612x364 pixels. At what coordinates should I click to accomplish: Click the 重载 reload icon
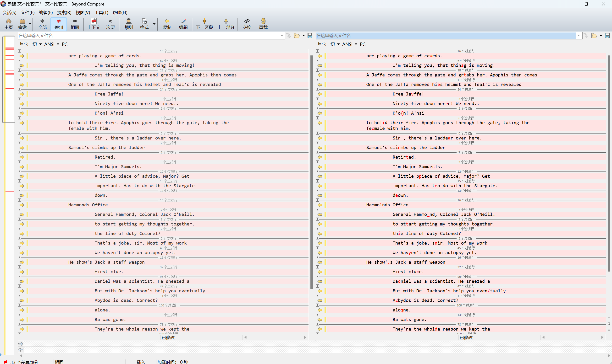pos(263,24)
